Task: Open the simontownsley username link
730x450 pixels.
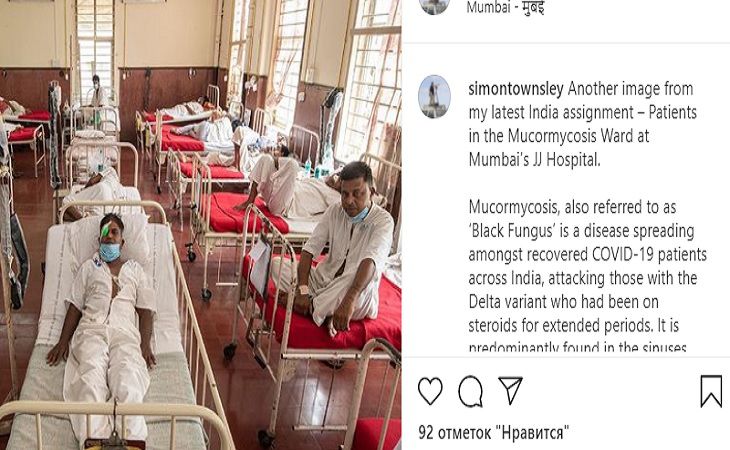Action: [516, 88]
